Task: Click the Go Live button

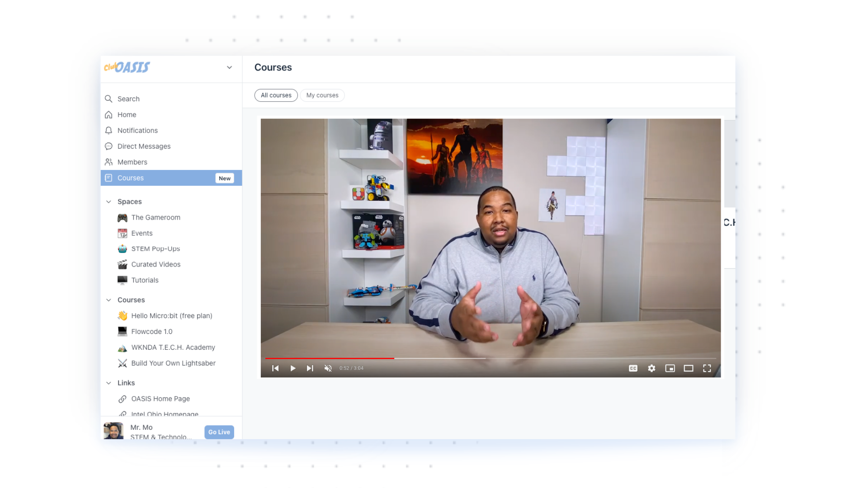Action: pyautogui.click(x=219, y=432)
